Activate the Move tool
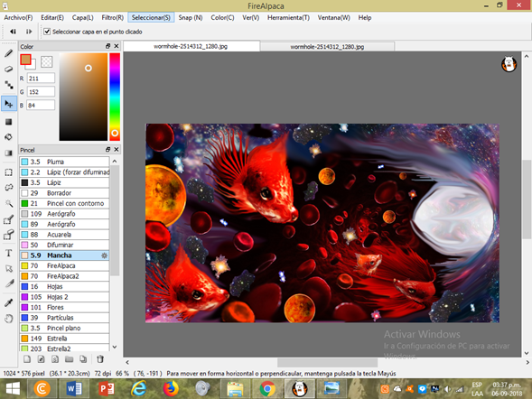 pyautogui.click(x=8, y=104)
